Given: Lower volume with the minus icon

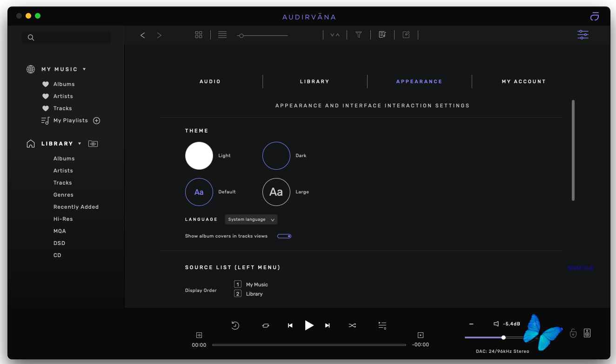Looking at the screenshot, I should [471, 324].
